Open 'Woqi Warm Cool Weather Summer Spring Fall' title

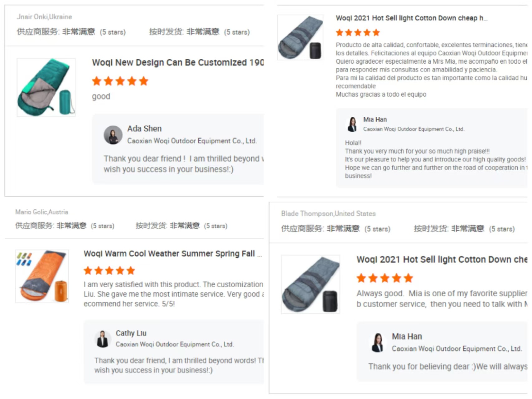pos(173,254)
